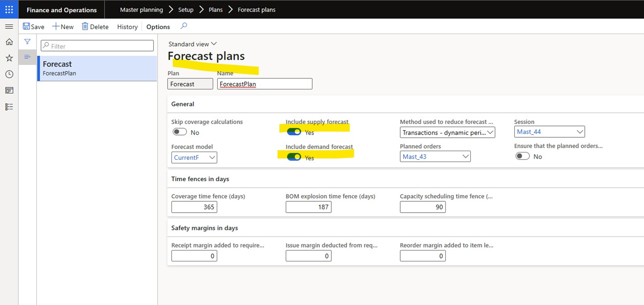The height and width of the screenshot is (305, 644).
Task: Click Master planning breadcrumb
Action: tap(142, 10)
